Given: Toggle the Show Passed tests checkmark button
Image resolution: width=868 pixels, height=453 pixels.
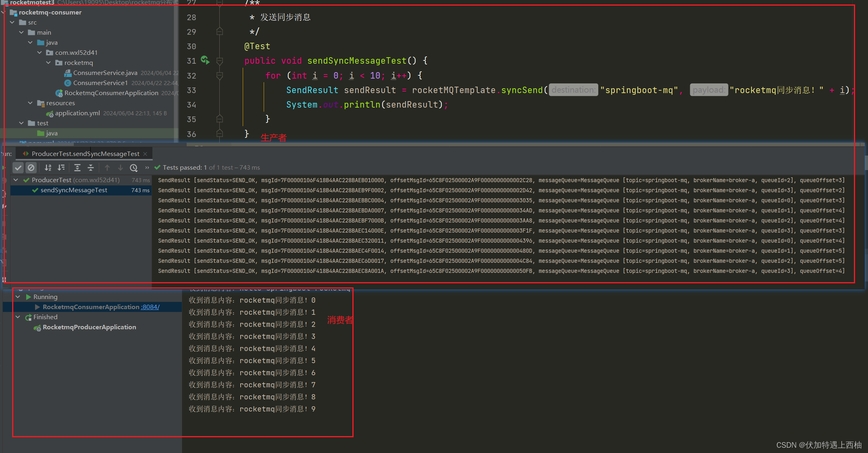Looking at the screenshot, I should point(18,168).
